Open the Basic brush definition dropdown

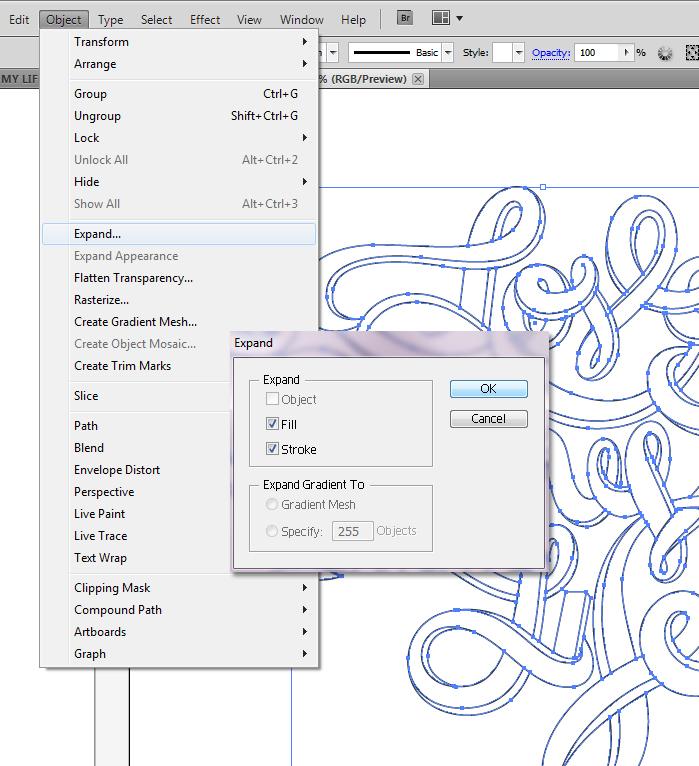tap(448, 53)
